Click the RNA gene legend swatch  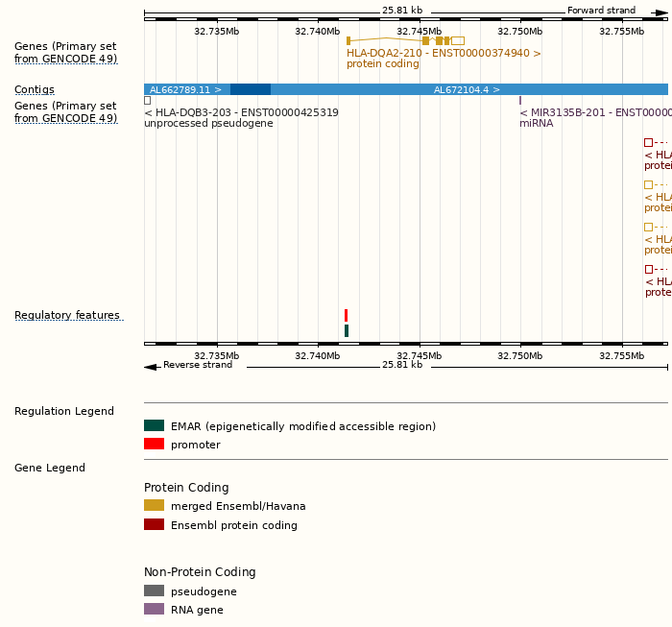coord(154,609)
